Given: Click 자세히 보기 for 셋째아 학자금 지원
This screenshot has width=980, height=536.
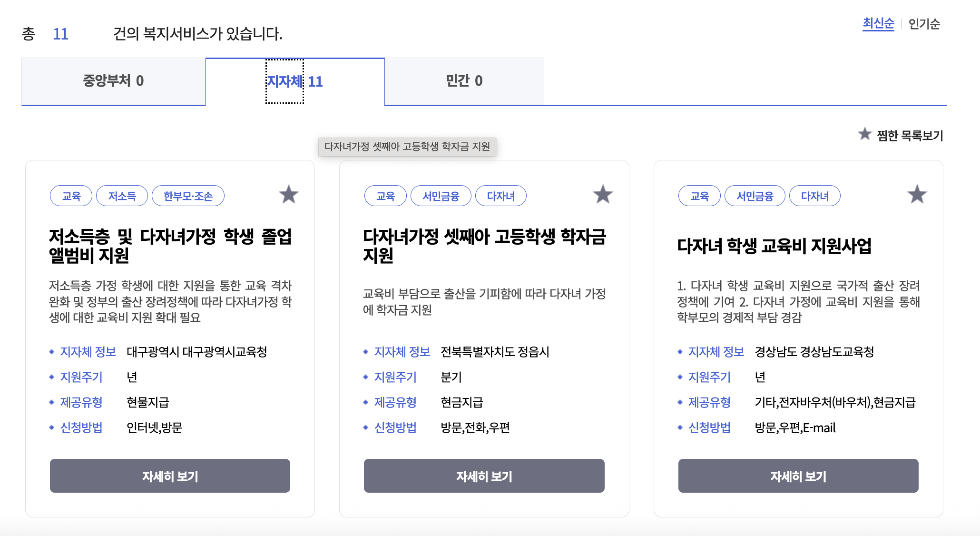Looking at the screenshot, I should point(484,476).
